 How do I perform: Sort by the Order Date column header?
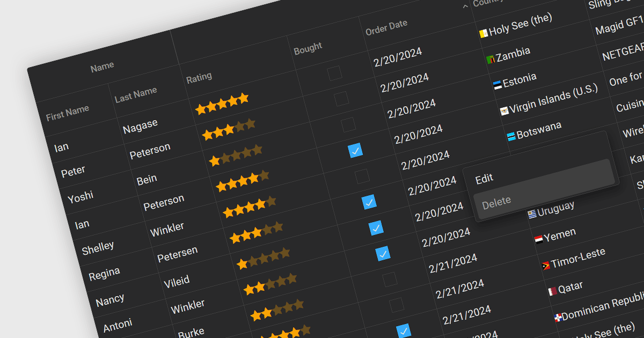pyautogui.click(x=386, y=27)
